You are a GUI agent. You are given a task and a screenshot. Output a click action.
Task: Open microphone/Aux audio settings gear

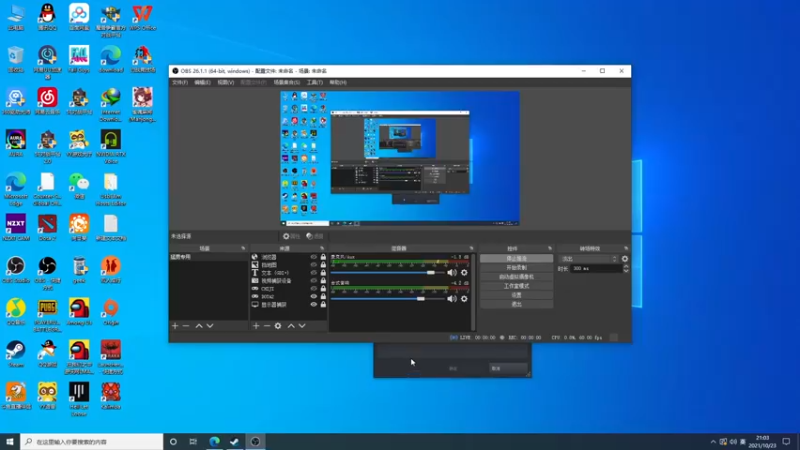(x=464, y=272)
